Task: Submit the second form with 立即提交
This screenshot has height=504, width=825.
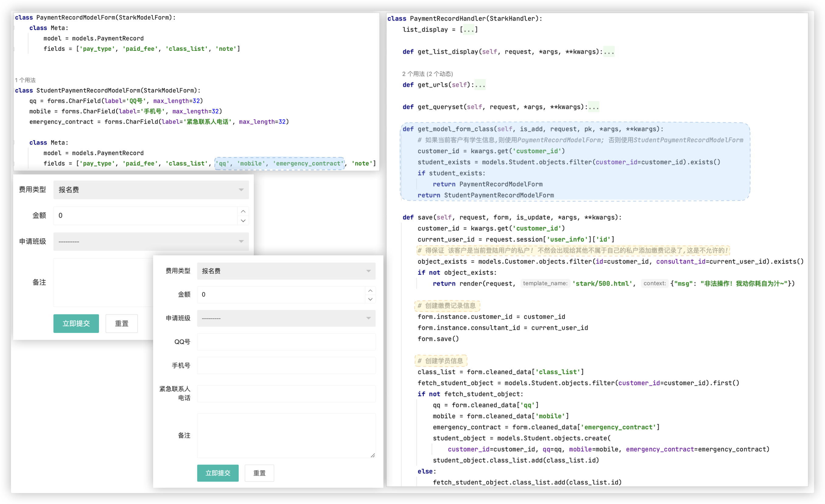Action: (x=218, y=473)
